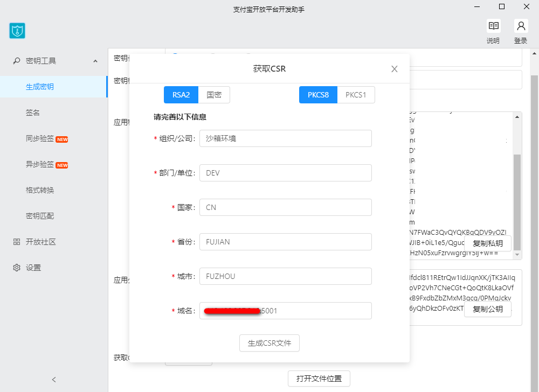The width and height of the screenshot is (539, 392).
Task: Click the main page scroll-up arrow
Action: pos(534,53)
